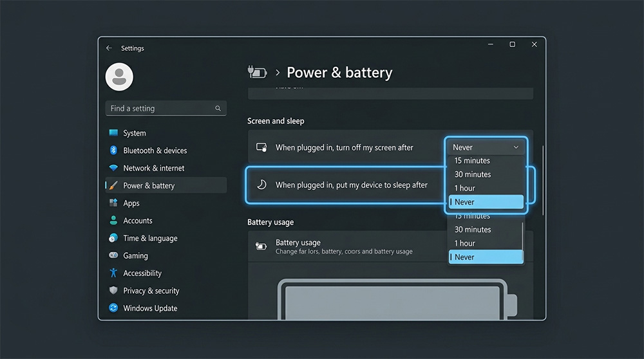Click the plug-and-battery icon in the breadcrumb

tap(257, 72)
